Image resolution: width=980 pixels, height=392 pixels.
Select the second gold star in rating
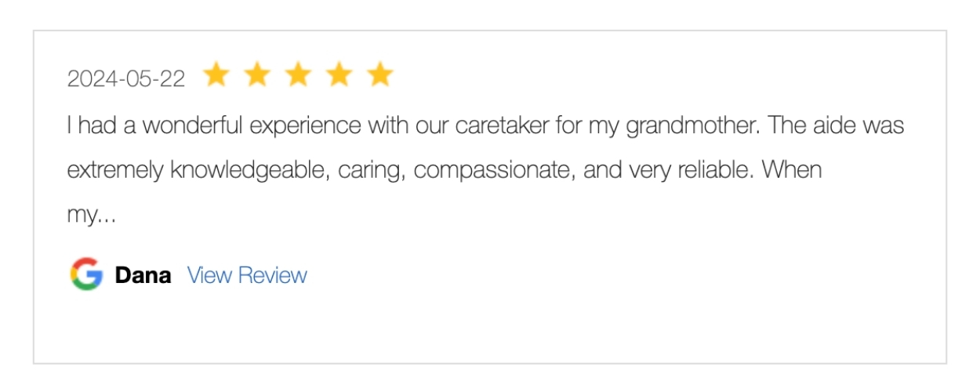click(x=256, y=75)
